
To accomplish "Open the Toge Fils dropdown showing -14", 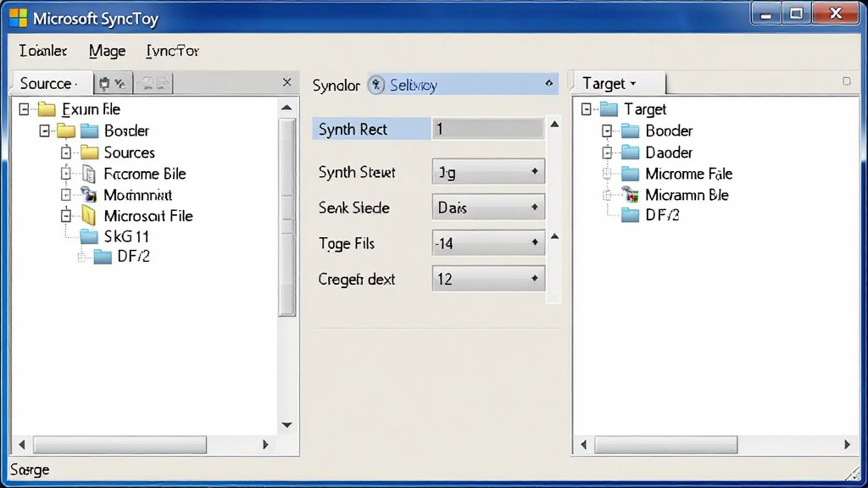I will pos(488,243).
